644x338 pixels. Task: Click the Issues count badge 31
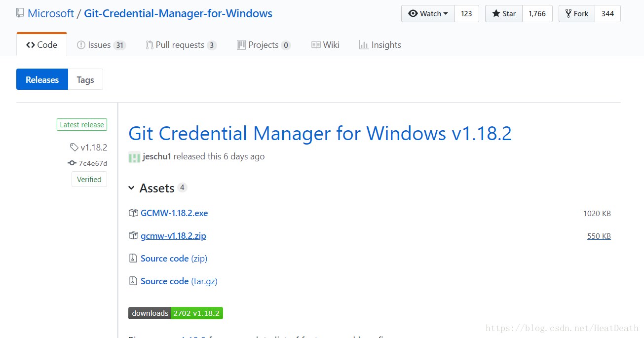coord(119,45)
